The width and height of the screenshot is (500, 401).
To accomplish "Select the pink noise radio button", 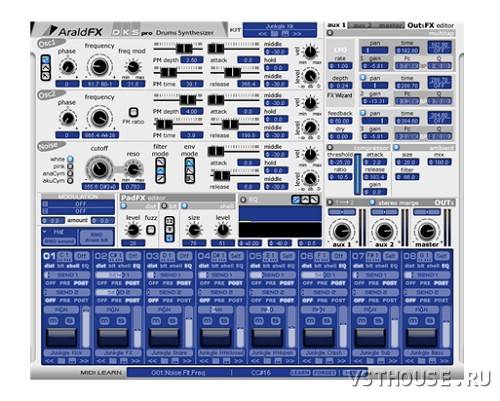I will (x=70, y=166).
